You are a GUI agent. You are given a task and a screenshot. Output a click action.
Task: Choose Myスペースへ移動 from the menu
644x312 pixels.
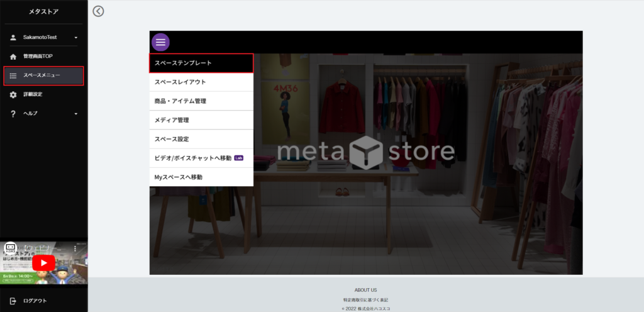[x=201, y=177]
